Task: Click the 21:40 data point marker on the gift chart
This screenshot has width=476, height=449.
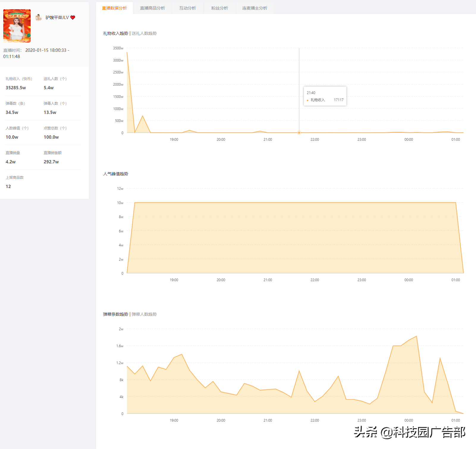Action: 299,133
